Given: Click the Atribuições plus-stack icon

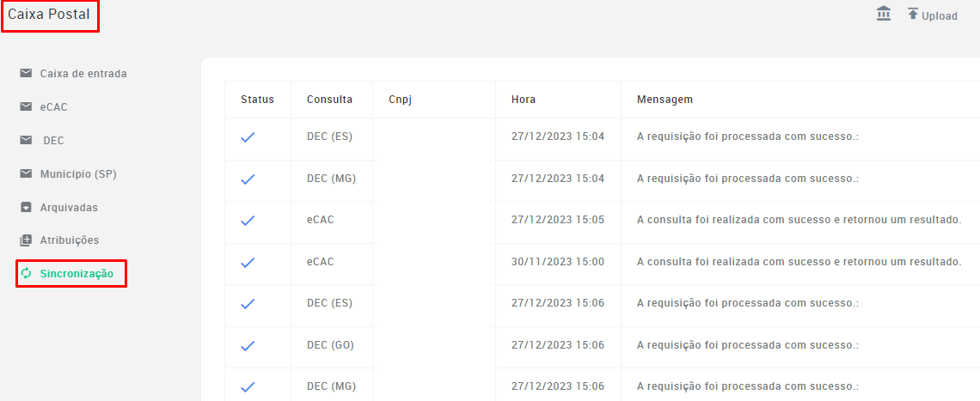Looking at the screenshot, I should (x=26, y=240).
